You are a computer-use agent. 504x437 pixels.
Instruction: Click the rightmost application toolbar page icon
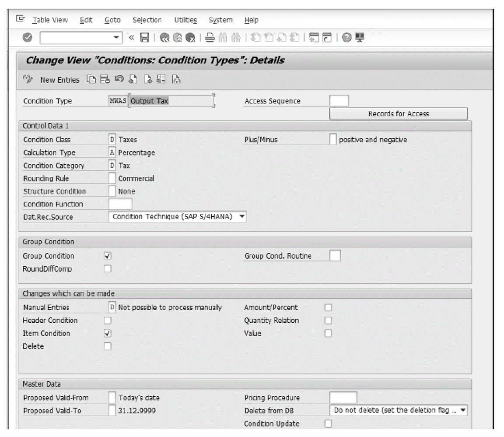[176, 79]
